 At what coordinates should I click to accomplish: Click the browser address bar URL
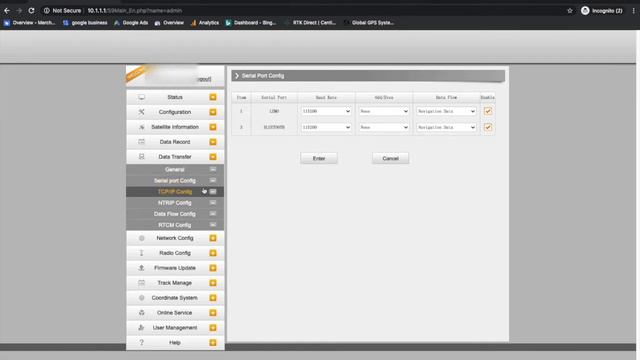click(x=135, y=11)
